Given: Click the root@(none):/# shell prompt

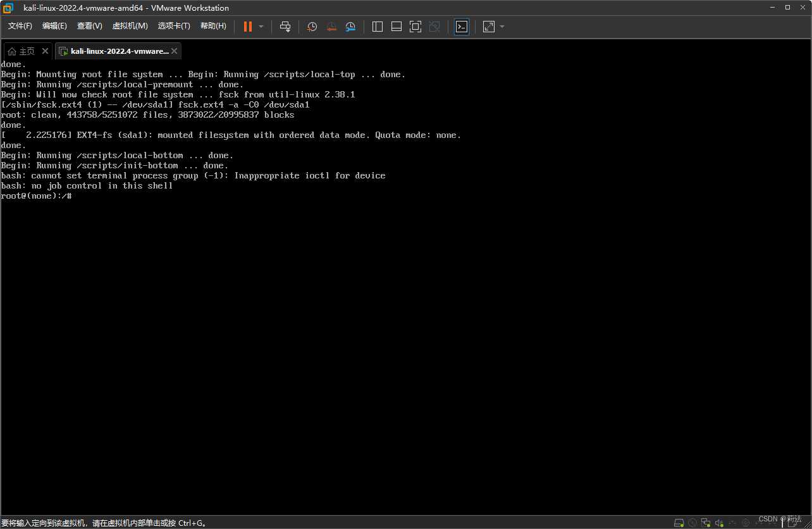Looking at the screenshot, I should coord(37,196).
